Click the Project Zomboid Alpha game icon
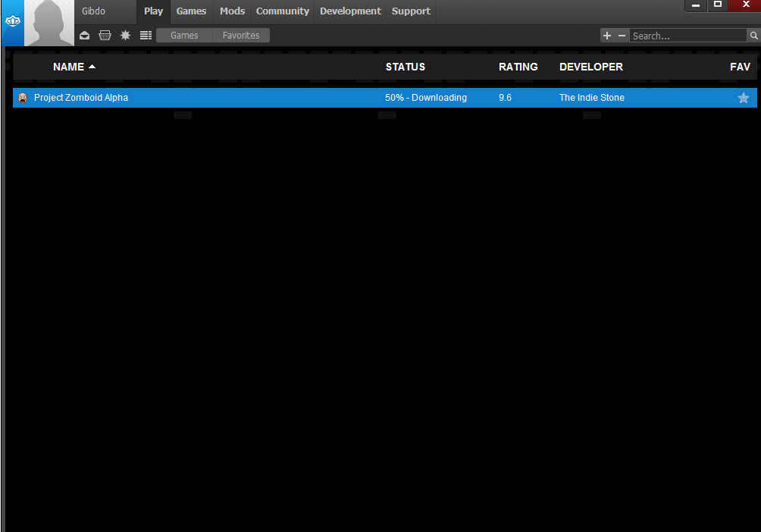This screenshot has width=761, height=532. [x=22, y=98]
